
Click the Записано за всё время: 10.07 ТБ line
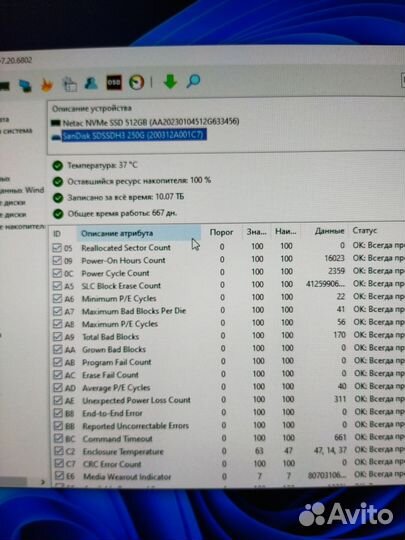[125, 197]
